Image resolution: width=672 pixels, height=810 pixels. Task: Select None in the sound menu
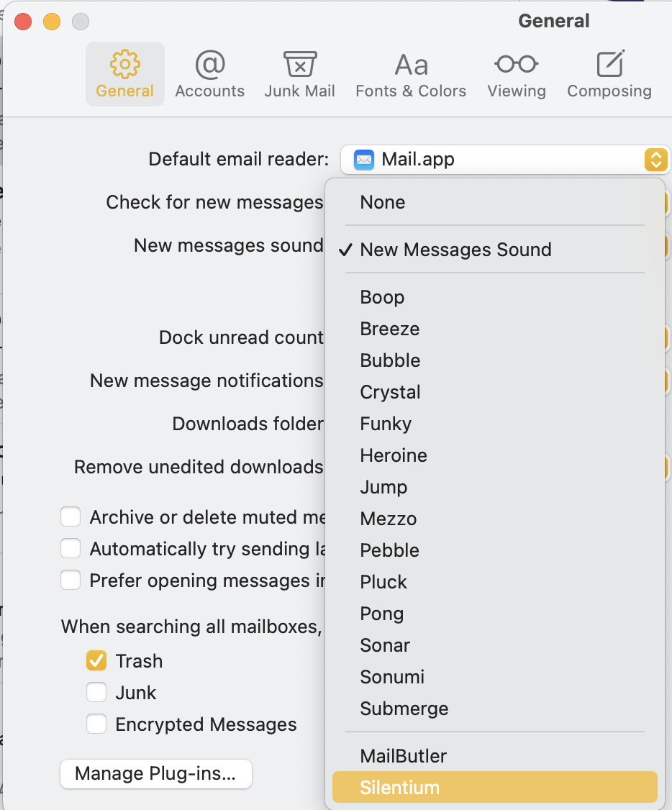tap(495, 202)
